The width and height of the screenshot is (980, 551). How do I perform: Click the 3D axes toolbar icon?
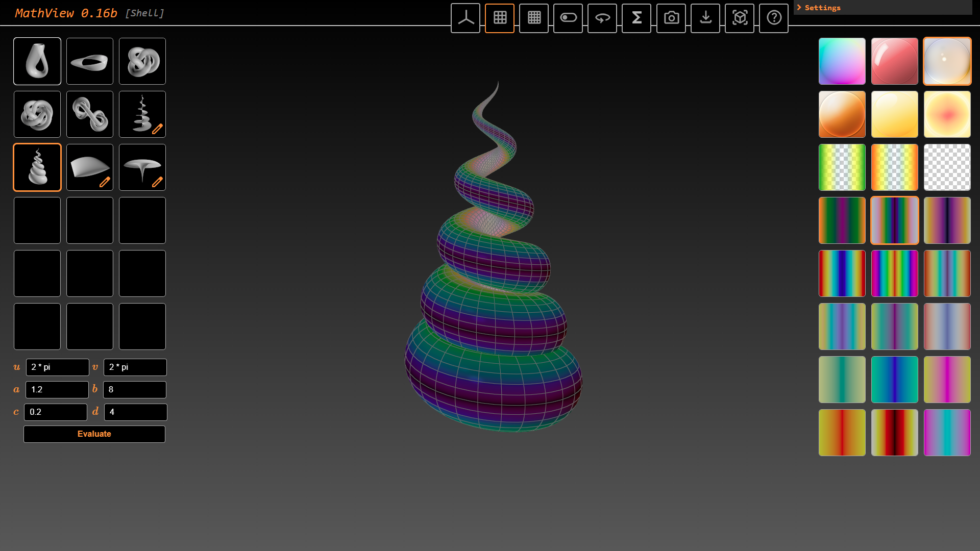pyautogui.click(x=465, y=18)
